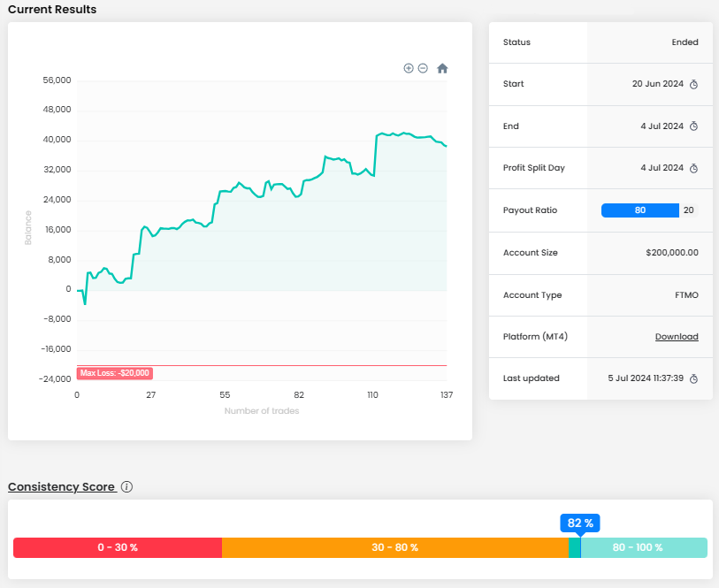Click clock icon in Profit Split Day row
The image size is (719, 588).
[x=693, y=168]
